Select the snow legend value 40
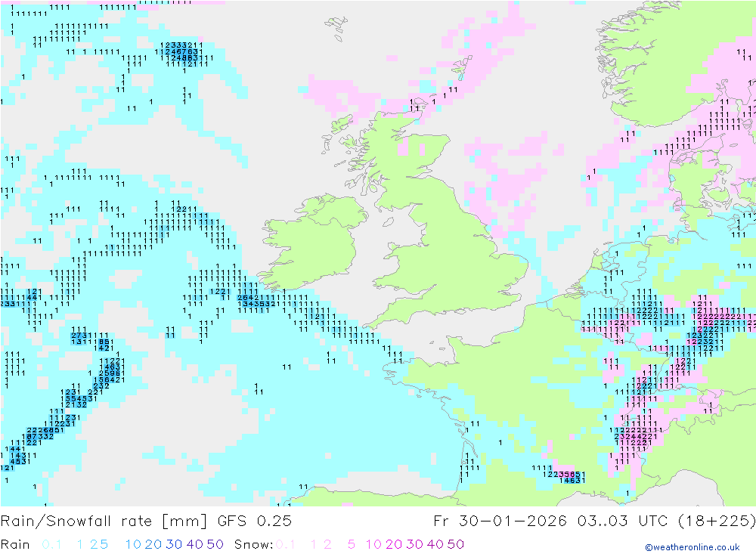Screen dimensions: 756x554 pos(435,544)
